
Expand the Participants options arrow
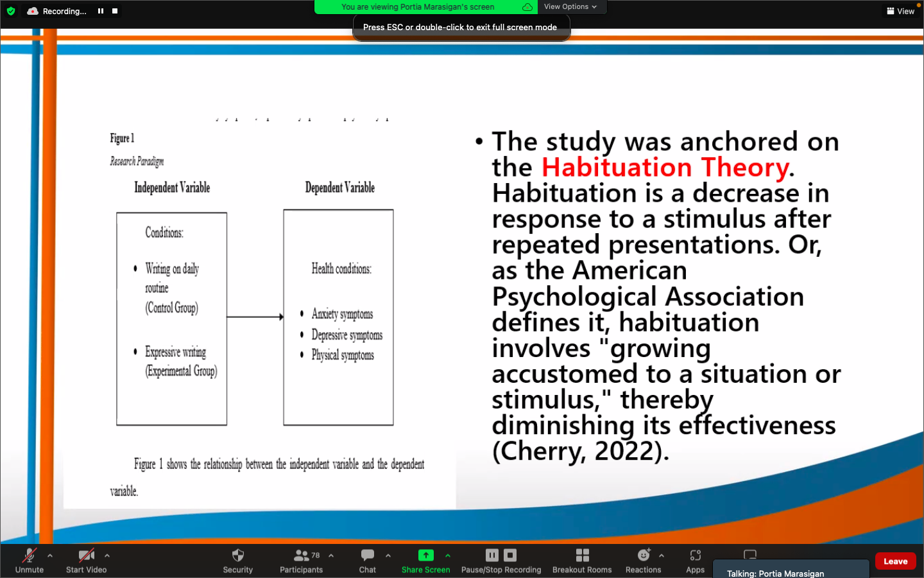click(331, 556)
